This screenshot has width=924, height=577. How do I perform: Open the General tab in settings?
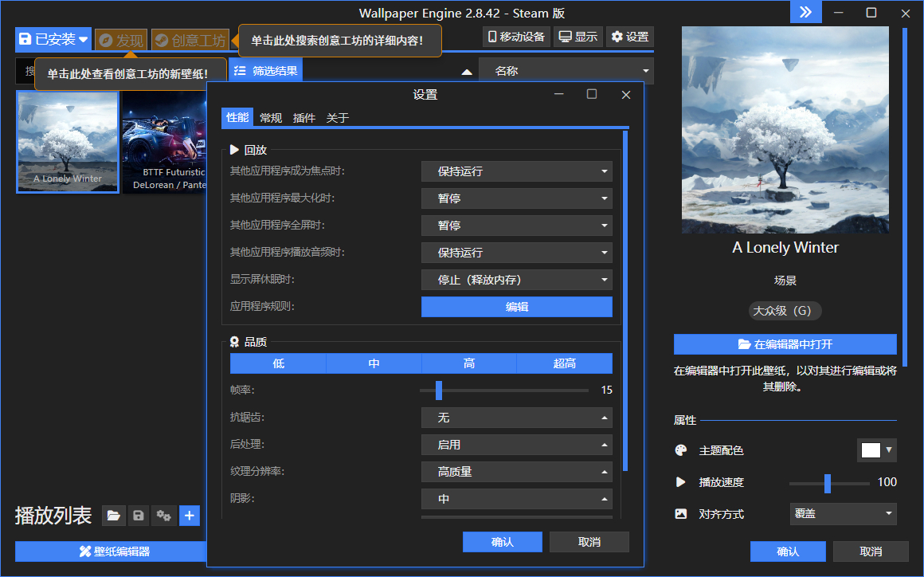tap(271, 118)
